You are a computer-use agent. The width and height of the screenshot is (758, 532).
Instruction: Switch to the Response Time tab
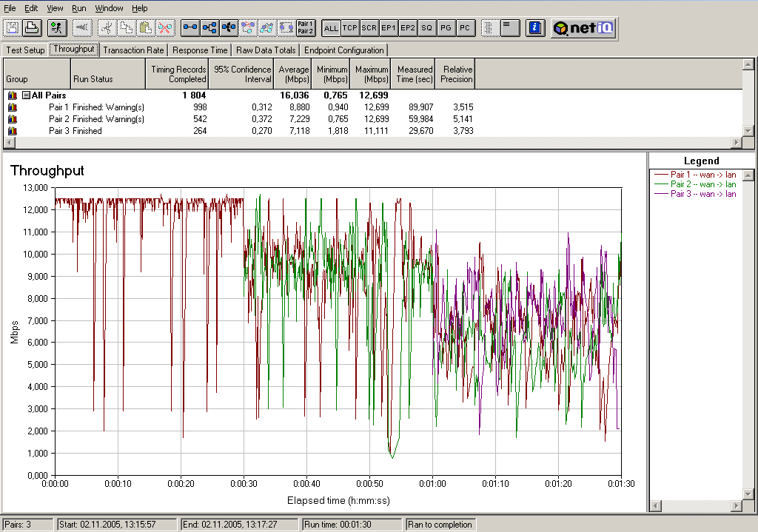click(x=200, y=50)
